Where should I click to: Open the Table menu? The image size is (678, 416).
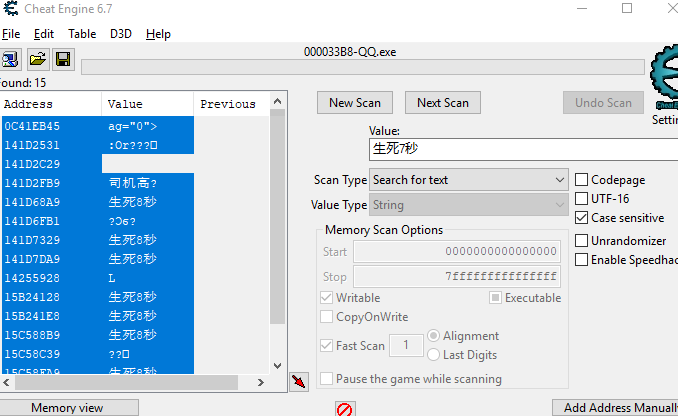coord(82,34)
